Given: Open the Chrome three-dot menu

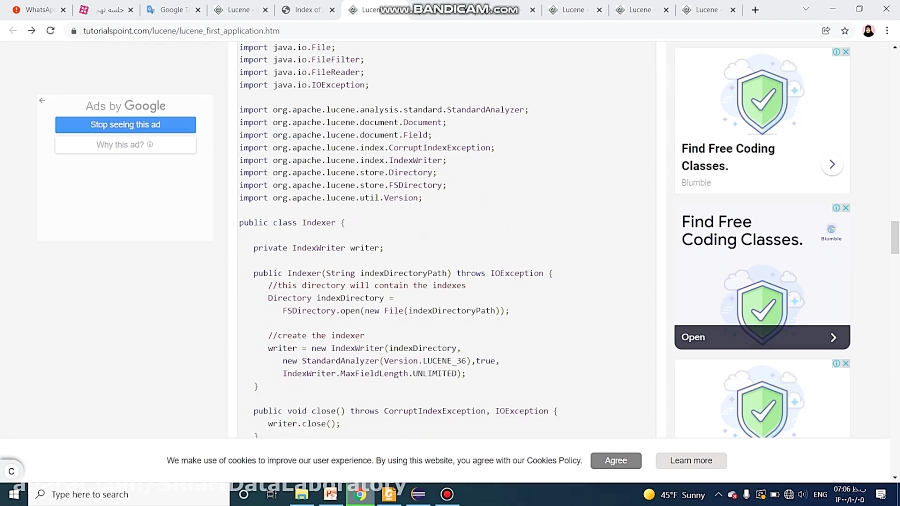Looking at the screenshot, I should pos(887,31).
